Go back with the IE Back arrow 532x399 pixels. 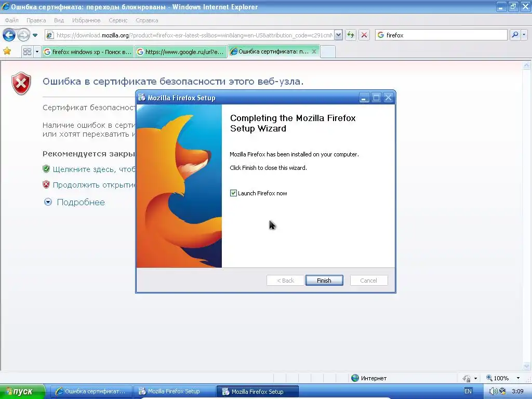point(9,35)
